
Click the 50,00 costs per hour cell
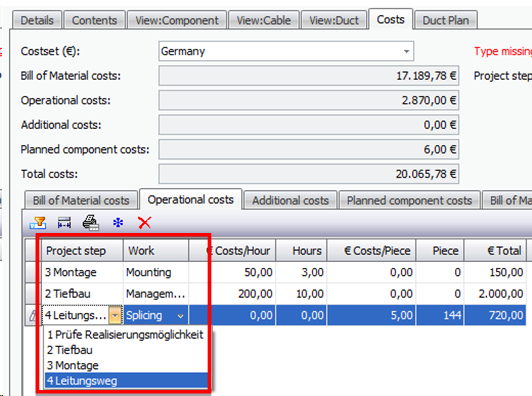(x=232, y=272)
